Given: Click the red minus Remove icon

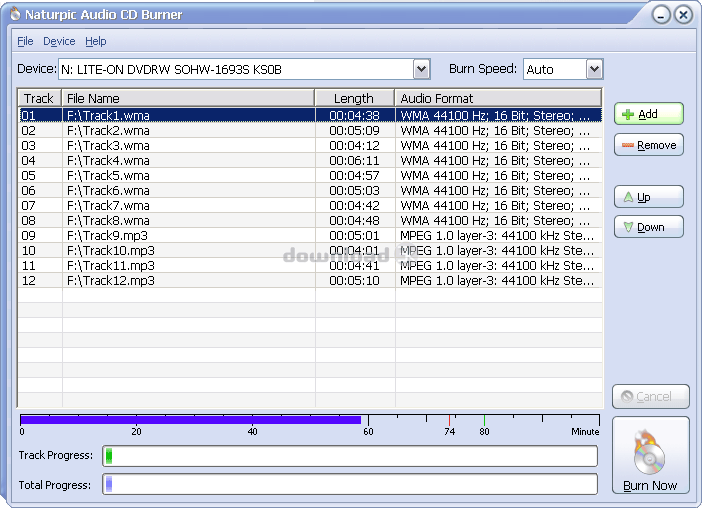Looking at the screenshot, I should coord(627,145).
